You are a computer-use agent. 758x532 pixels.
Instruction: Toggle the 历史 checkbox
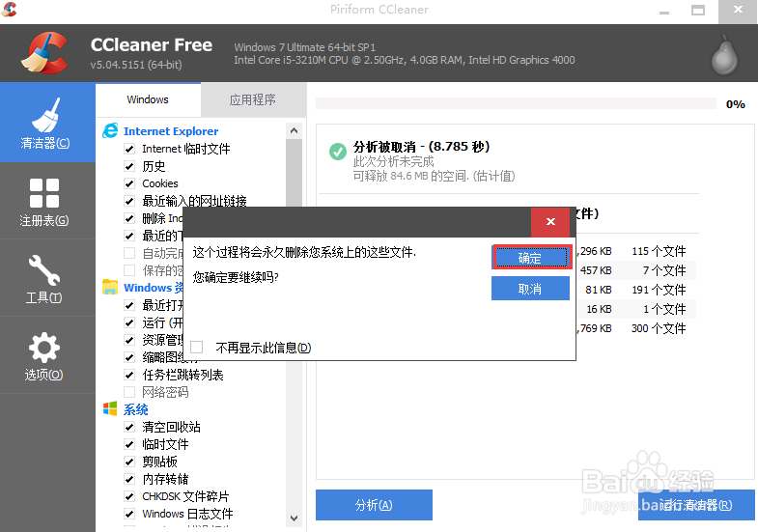pyautogui.click(x=129, y=166)
